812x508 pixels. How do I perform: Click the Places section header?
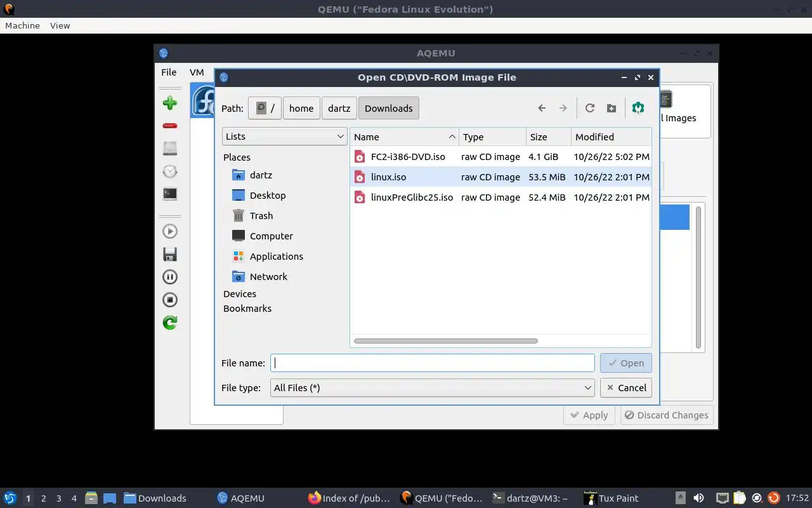click(237, 157)
